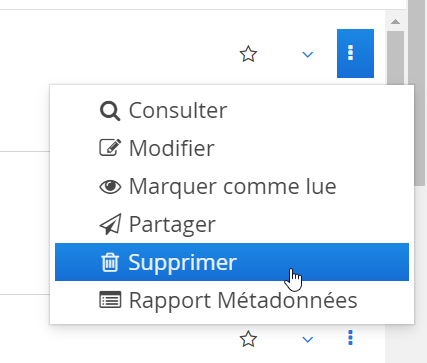
Task: Open the three-dots menu of the lower row
Action: tap(350, 338)
